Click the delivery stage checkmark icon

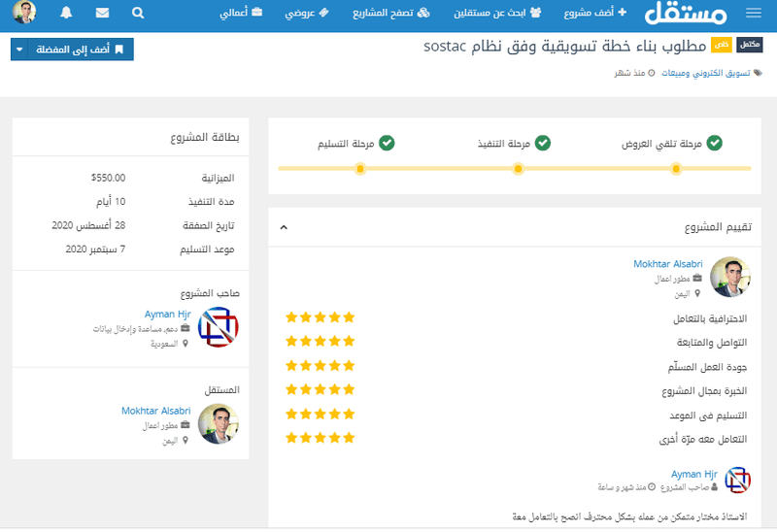(x=387, y=143)
